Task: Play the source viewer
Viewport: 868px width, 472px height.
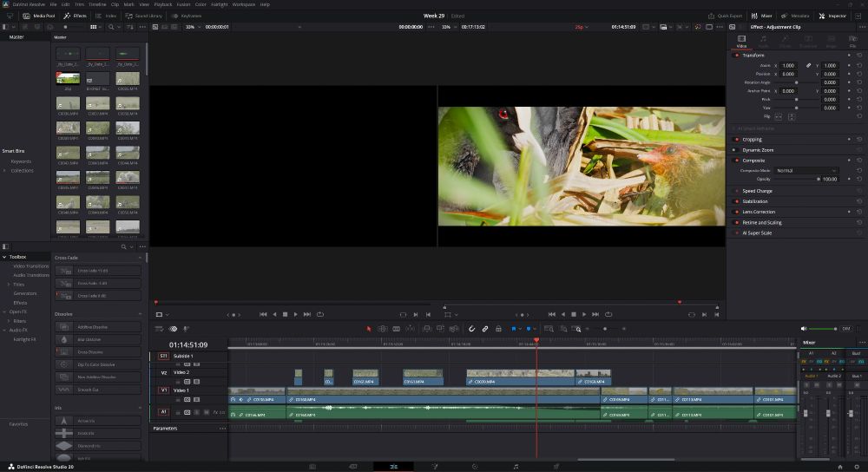Action: tap(296, 314)
